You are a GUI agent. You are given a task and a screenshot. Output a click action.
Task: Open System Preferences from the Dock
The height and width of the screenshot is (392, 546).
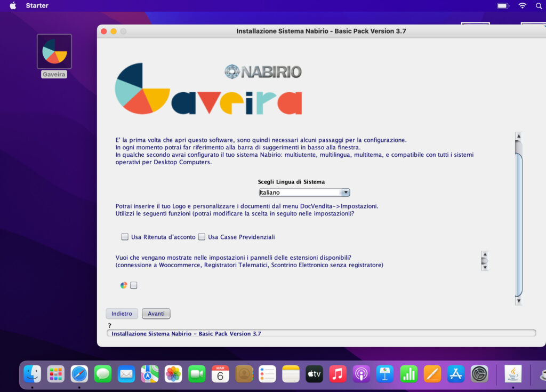(479, 374)
